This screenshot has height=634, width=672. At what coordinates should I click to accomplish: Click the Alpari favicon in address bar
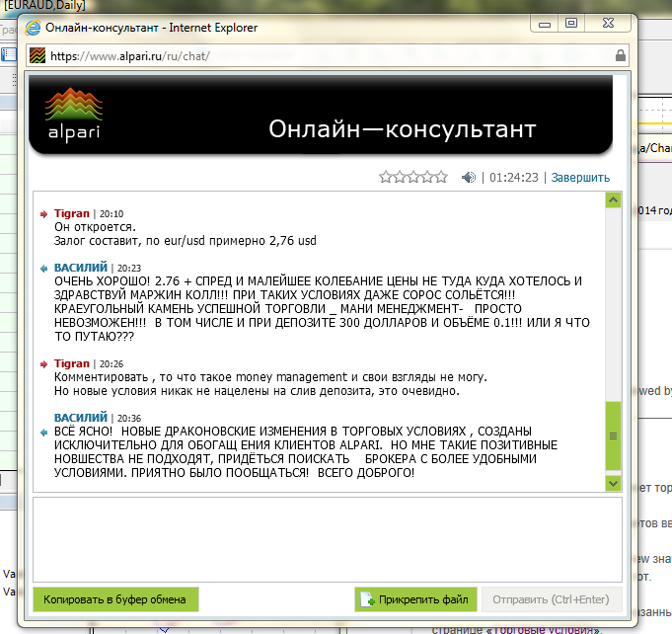tap(37, 55)
